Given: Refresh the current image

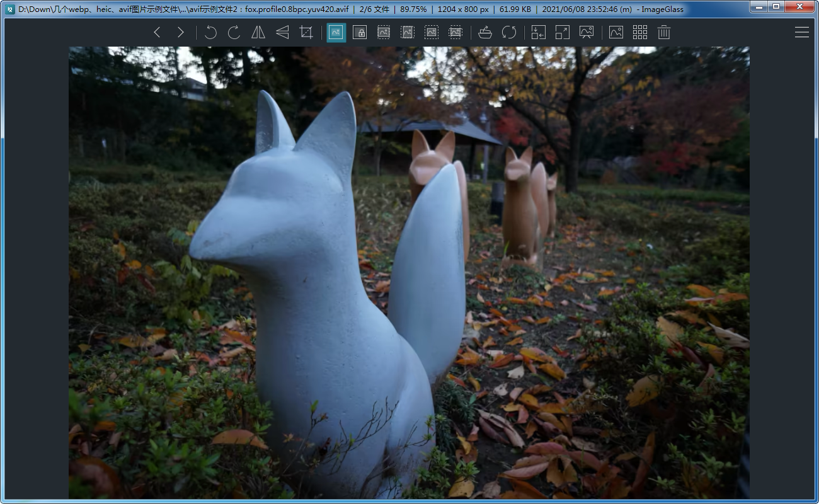Looking at the screenshot, I should tap(509, 33).
